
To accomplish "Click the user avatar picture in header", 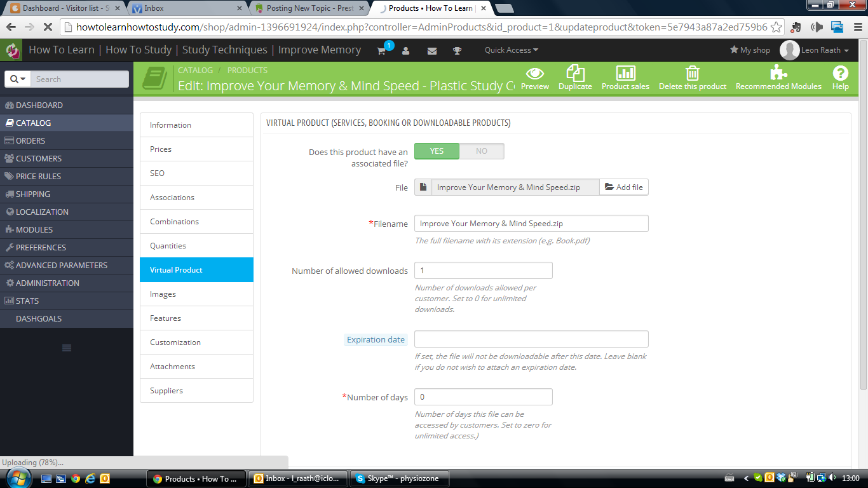I will (x=789, y=50).
